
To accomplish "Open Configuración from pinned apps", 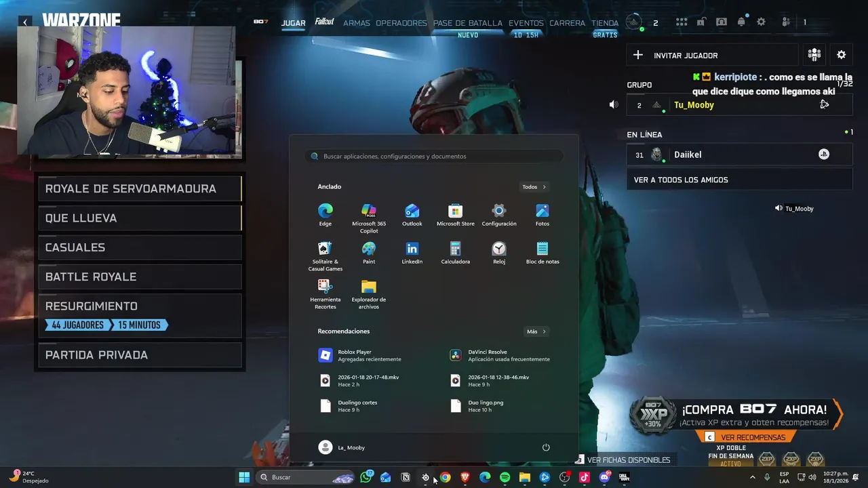I will [x=499, y=214].
